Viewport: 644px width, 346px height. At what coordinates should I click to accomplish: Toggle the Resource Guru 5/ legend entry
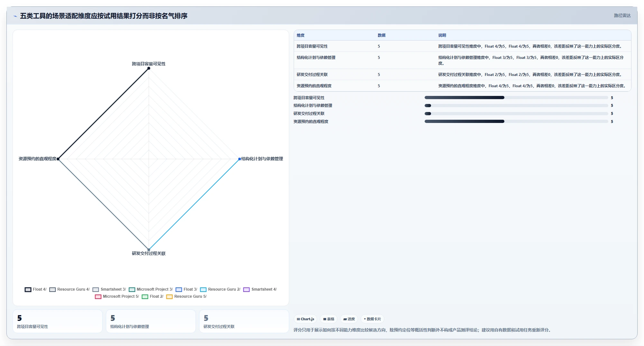[x=186, y=296]
